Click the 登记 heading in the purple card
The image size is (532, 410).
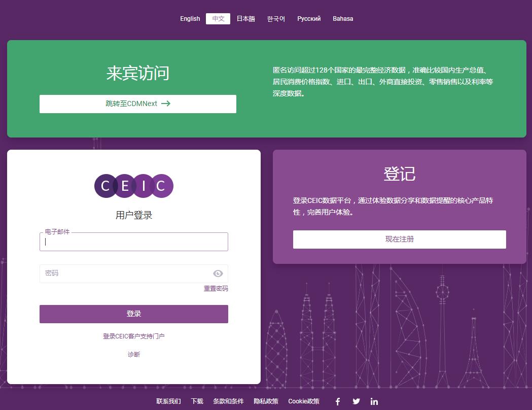click(399, 174)
